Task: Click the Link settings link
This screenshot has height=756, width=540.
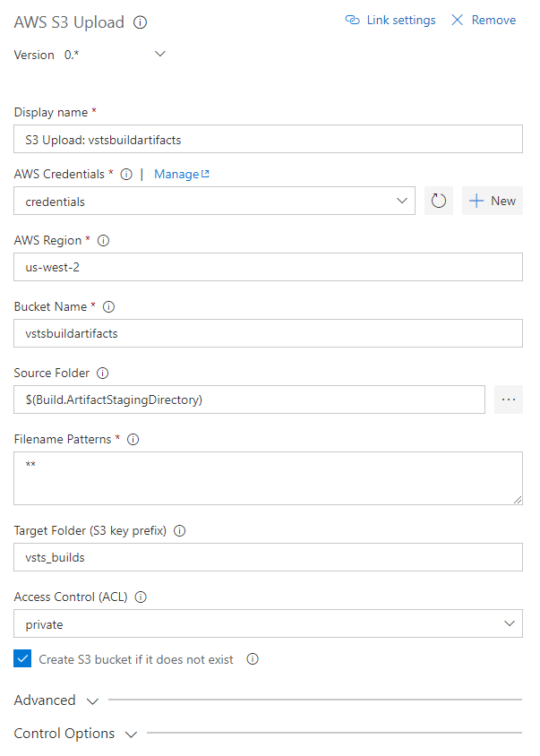Action: point(390,20)
